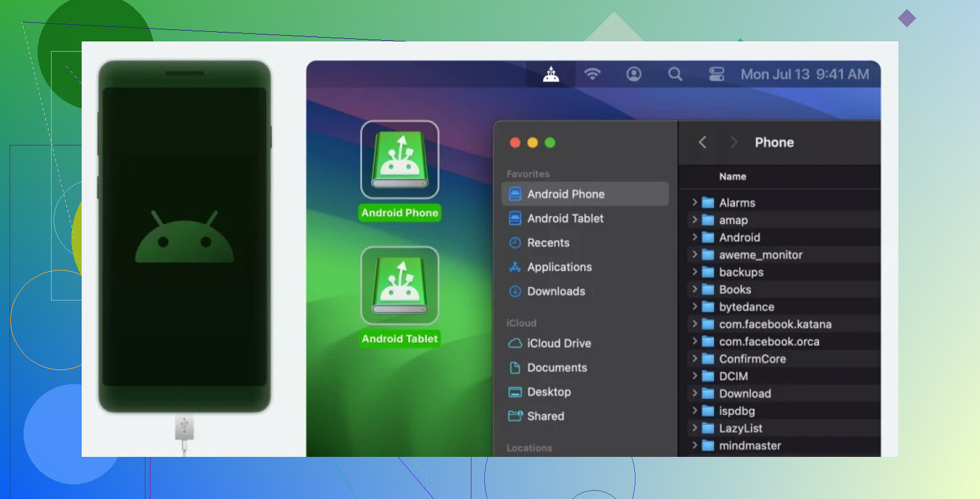Click the amap folder icon
The height and width of the screenshot is (499, 980).
click(x=708, y=220)
